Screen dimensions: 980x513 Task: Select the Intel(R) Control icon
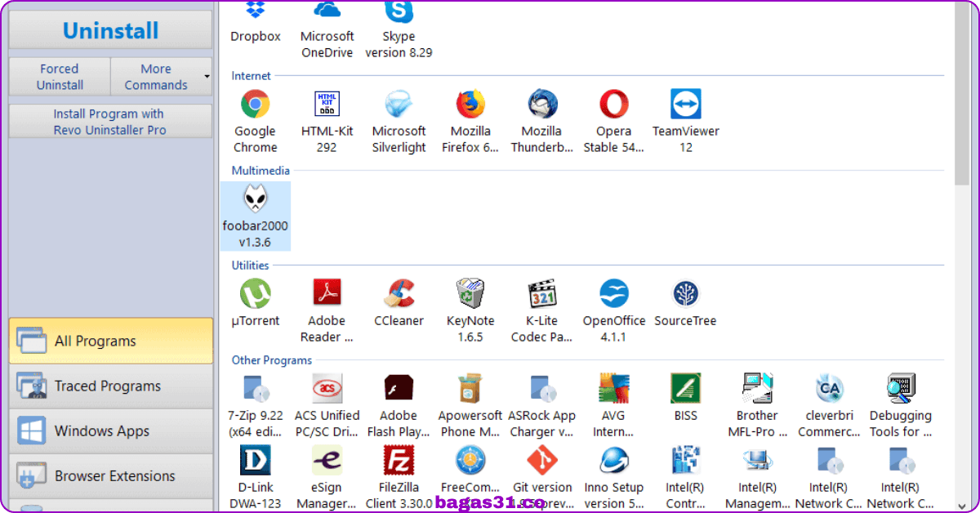[x=685, y=461]
